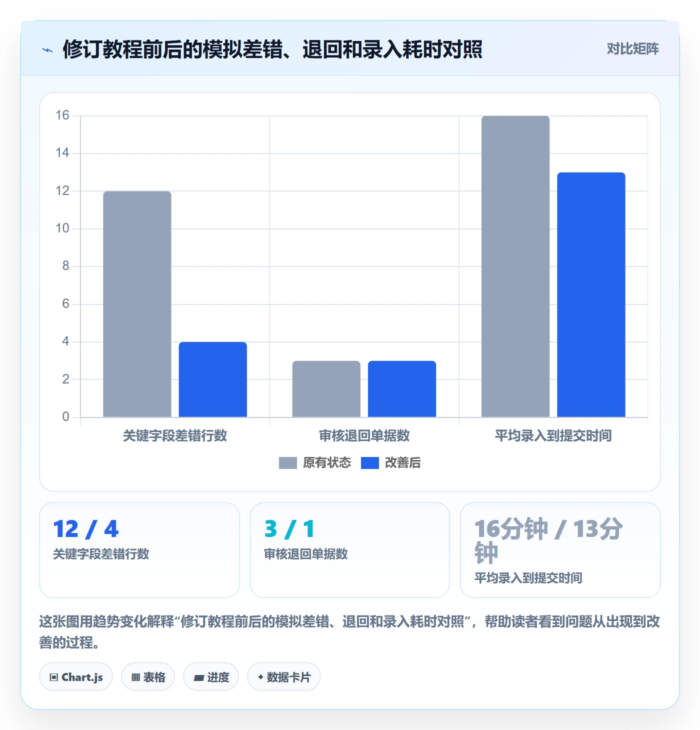Select the 数据卡片 tag chip
This screenshot has height=730, width=700.
pos(284,677)
